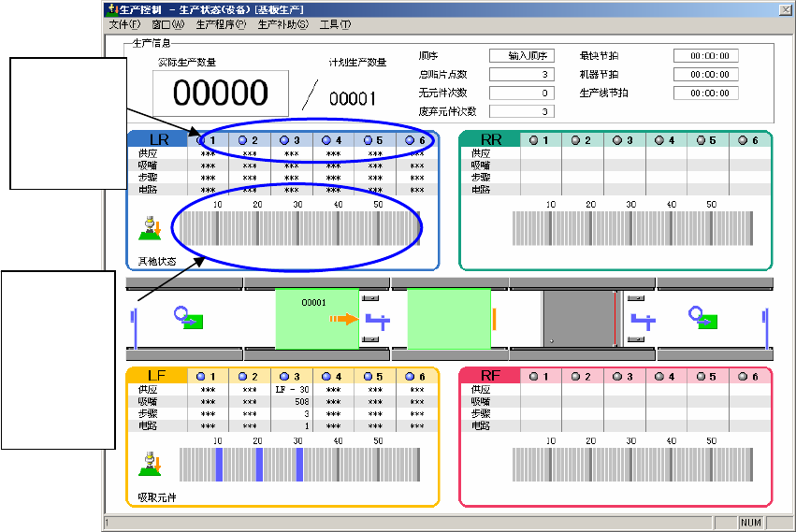Click LR nozzle 6 indicator
Screen dimensions: 796x532
coord(410,140)
